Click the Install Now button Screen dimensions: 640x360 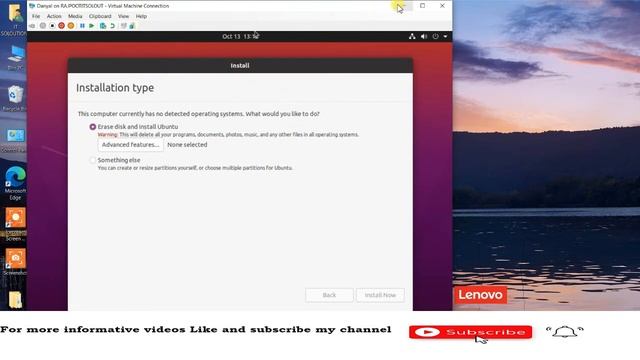(380, 295)
